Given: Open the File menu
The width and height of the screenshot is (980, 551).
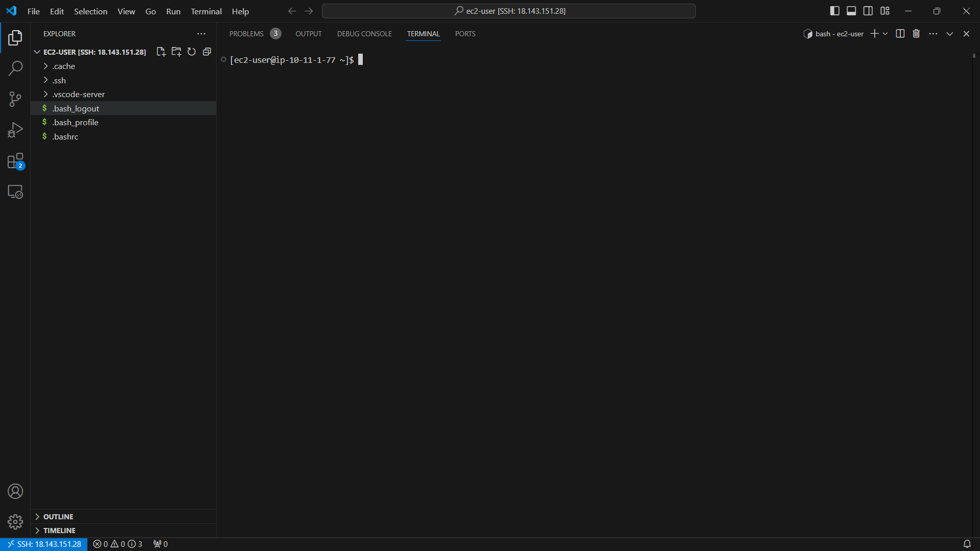Looking at the screenshot, I should 34,11.
